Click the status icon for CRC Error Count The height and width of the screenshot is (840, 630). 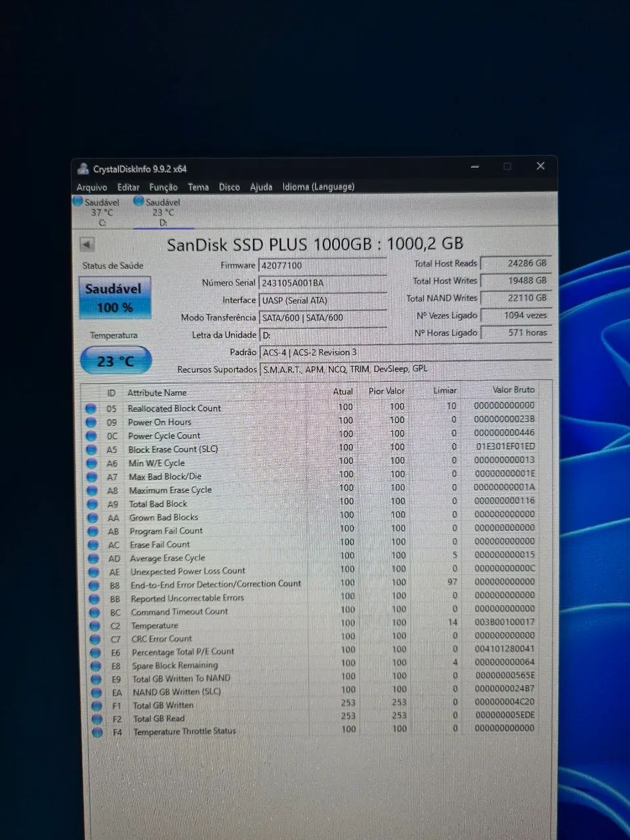click(96, 639)
